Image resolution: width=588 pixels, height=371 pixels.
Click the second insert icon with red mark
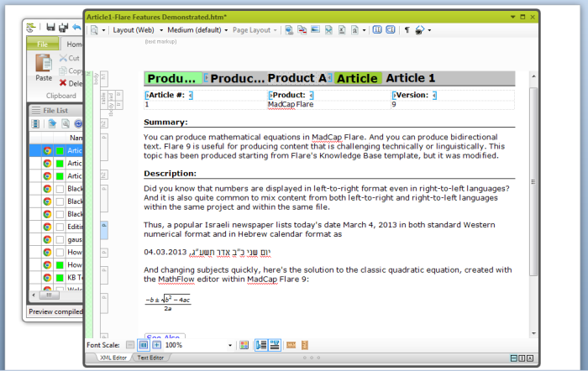302,30
